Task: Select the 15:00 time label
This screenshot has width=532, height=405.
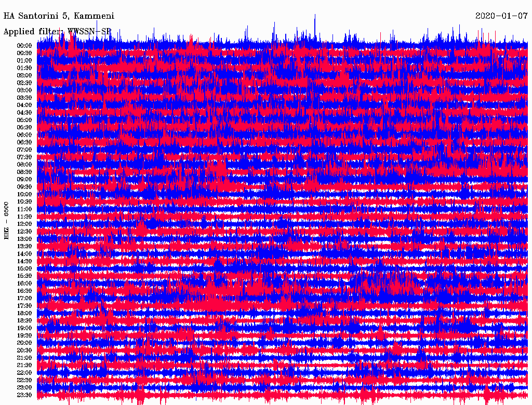Action: click(x=24, y=268)
